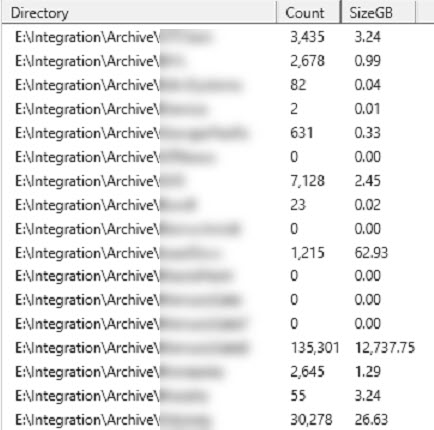The width and height of the screenshot is (434, 430).
Task: Click the 26.63 size cell
Action: click(371, 420)
